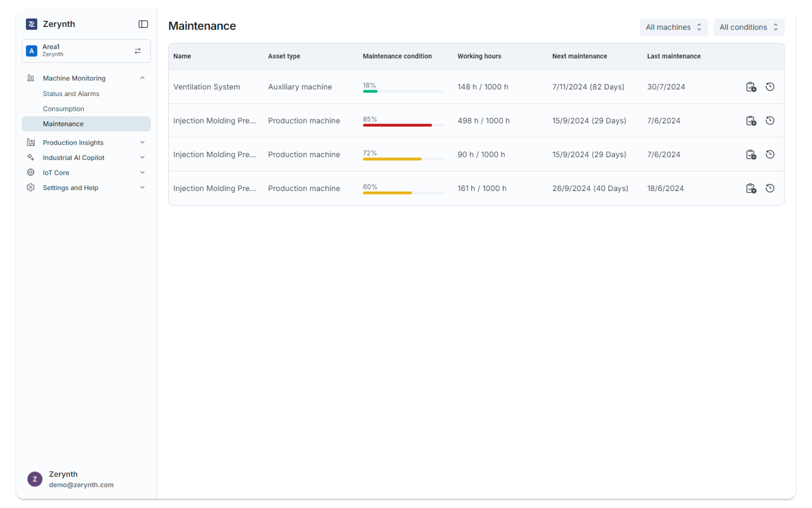812x508 pixels.
Task: Click the Maintenance page heading
Action: coord(202,26)
